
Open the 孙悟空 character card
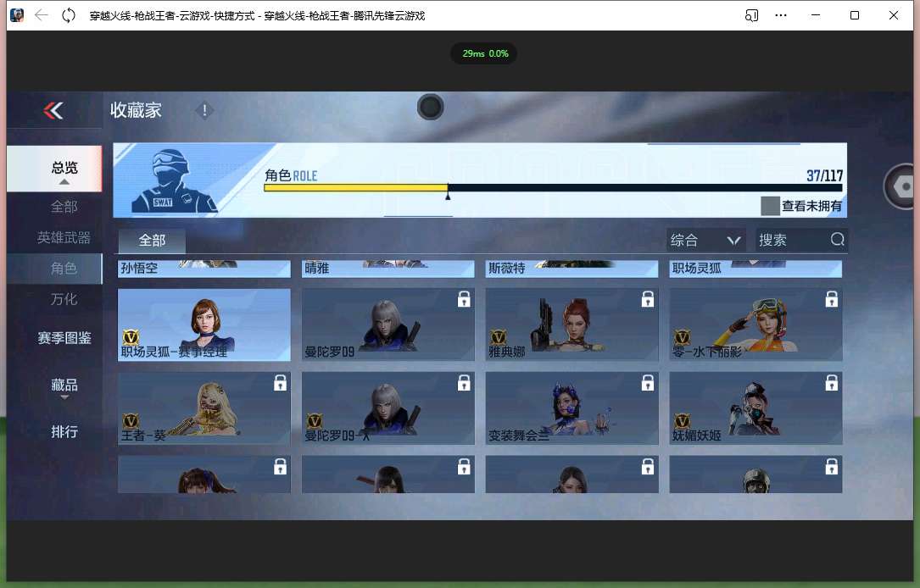204,269
